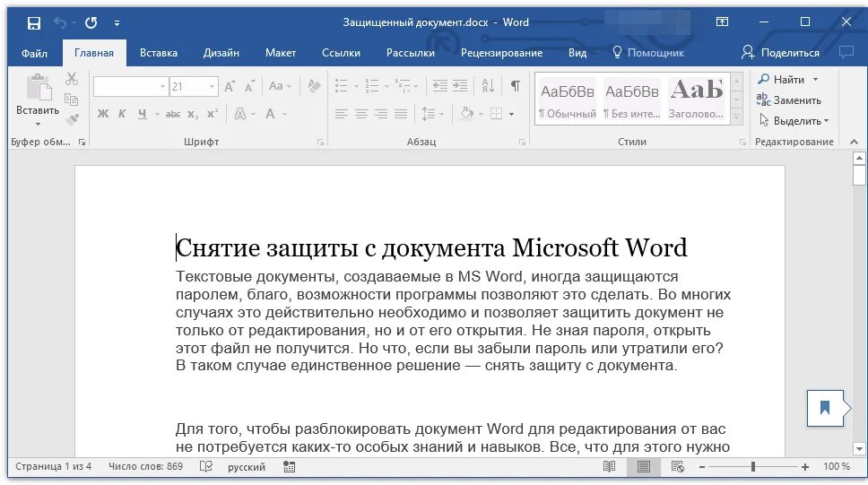This screenshot has width=868, height=485.
Task: Switch to the Дизайн tab
Action: [x=221, y=53]
